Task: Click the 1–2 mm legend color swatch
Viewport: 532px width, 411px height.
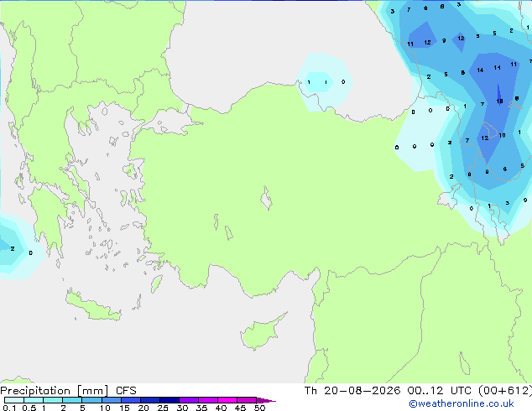Action: 53,400
